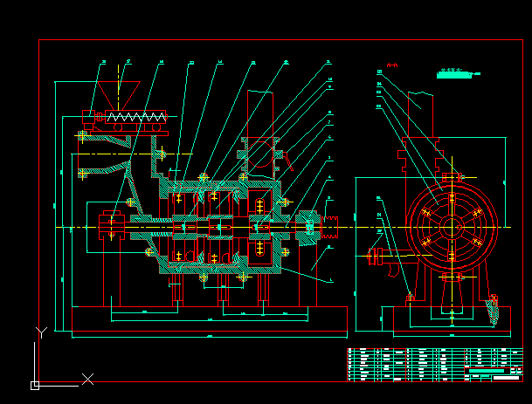Select the red A-A section view label
The width and height of the screenshot is (532, 404).
coord(392,65)
